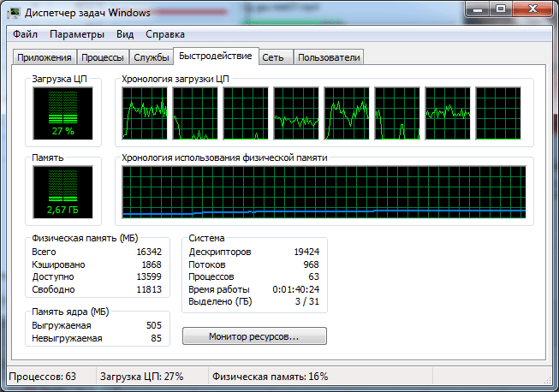The image size is (559, 392).
Task: Click the Task Manager title bar icon
Action: click(x=14, y=13)
